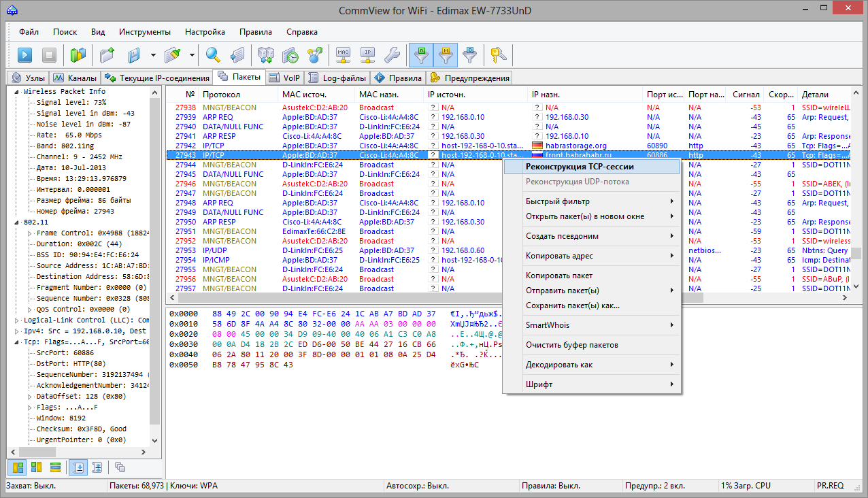Click the packet list horizontal scrollbar
The image size is (868, 498).
[x=509, y=297]
